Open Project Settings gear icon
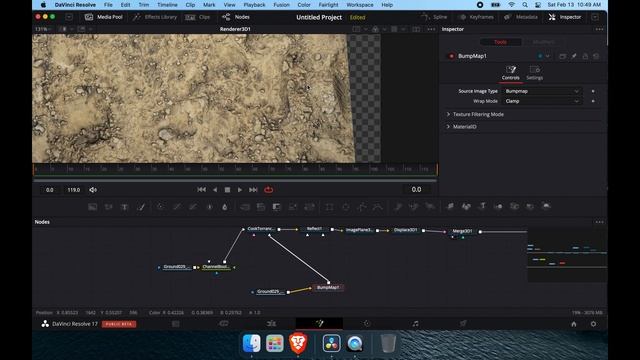Image resolution: width=640 pixels, height=360 pixels. tap(593, 324)
